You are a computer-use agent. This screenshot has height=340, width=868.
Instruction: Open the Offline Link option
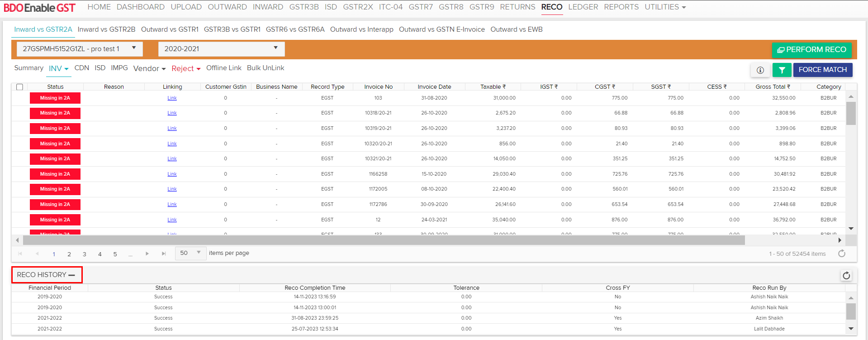[224, 68]
